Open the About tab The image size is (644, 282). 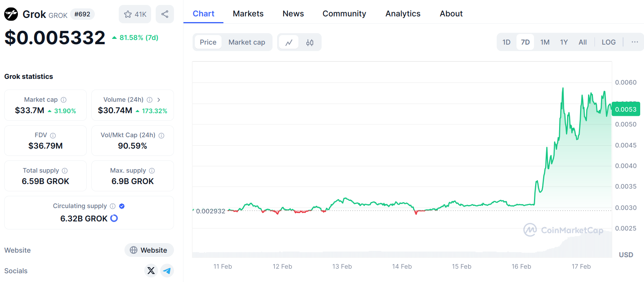coord(451,14)
